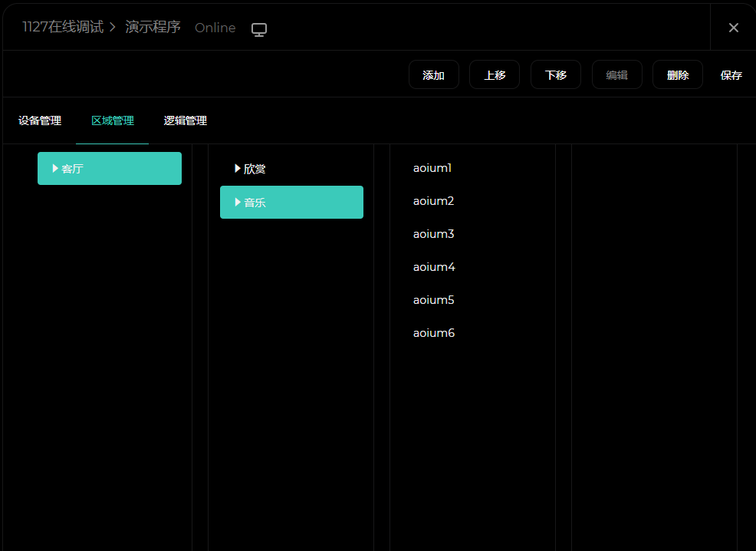This screenshot has width=756, height=551.
Task: Click the 添加 button
Action: [x=433, y=74]
